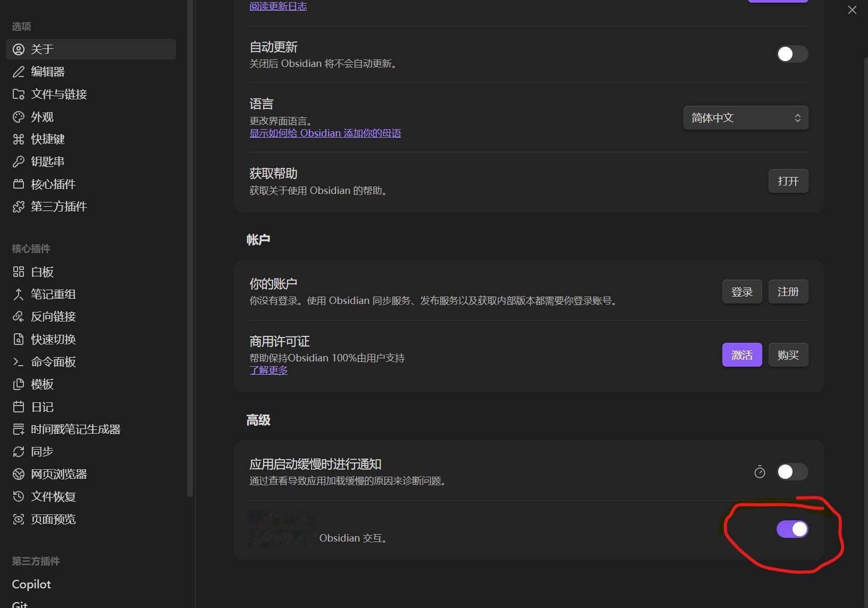Open the Copilot plugin settings
Screen dimensions: 868x608
click(91, 584)
